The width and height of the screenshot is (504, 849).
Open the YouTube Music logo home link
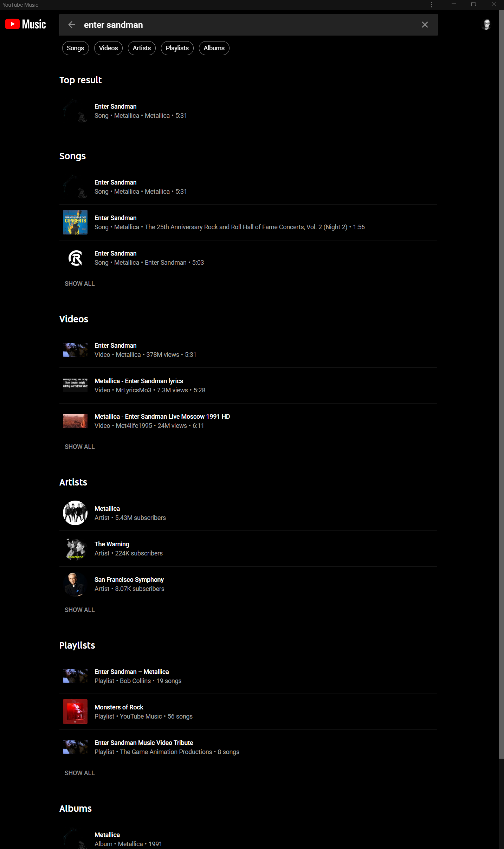[x=25, y=24]
